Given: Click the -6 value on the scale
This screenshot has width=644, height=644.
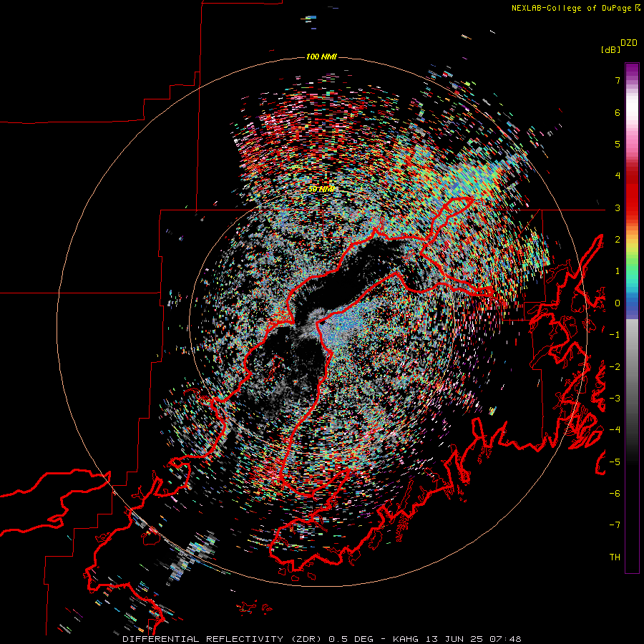Looking at the screenshot, I should tap(615, 494).
